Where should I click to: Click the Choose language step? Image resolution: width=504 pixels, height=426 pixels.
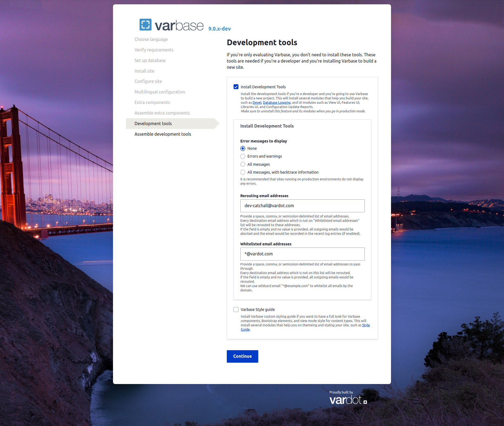click(x=151, y=39)
